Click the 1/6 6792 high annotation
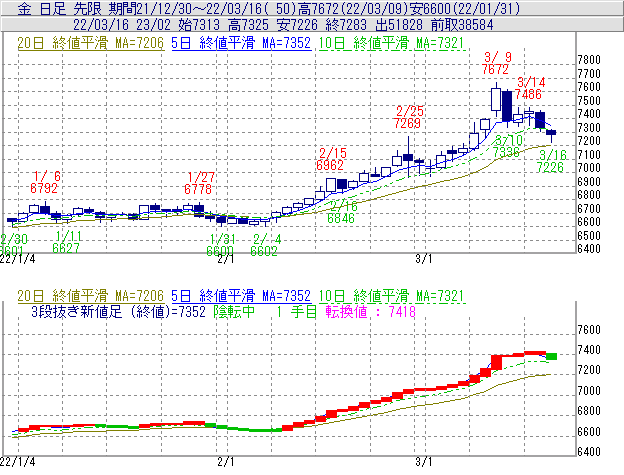 [45, 182]
